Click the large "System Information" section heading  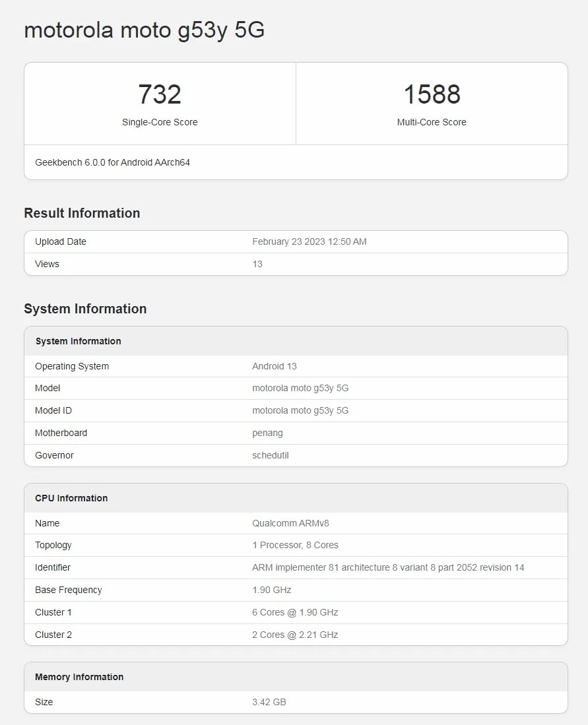click(85, 309)
